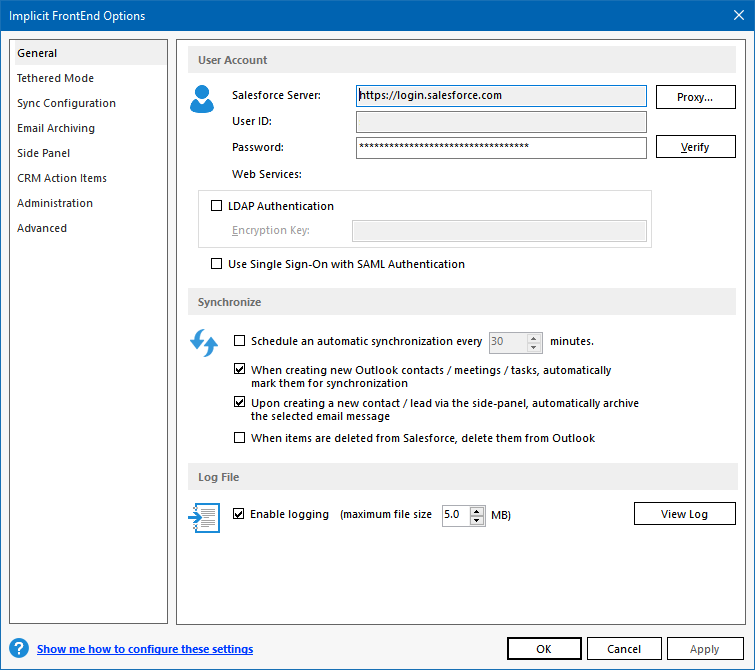
Task: Click the blue help question mark icon
Action: (x=18, y=649)
